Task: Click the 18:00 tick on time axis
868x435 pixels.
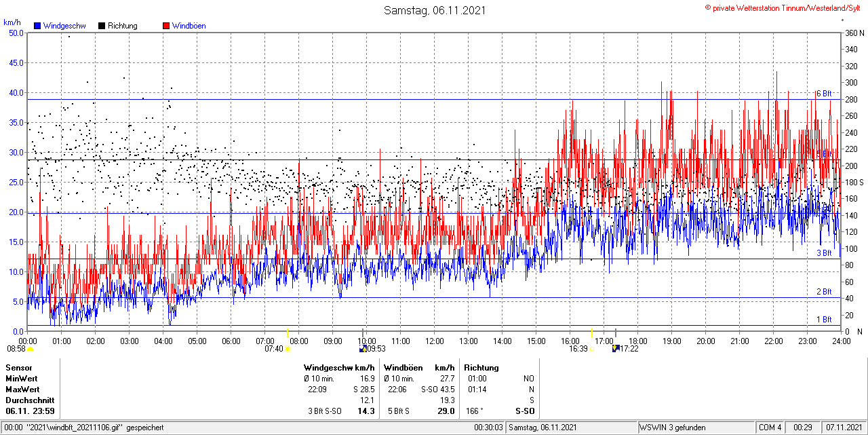Action: (x=638, y=341)
